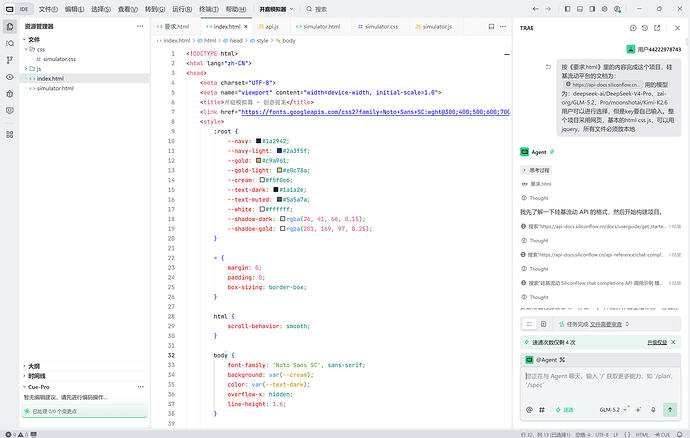Viewport: 690px width, 438px height.
Task: Navigate back with the left arrow in title bar
Action: [x=536, y=9]
